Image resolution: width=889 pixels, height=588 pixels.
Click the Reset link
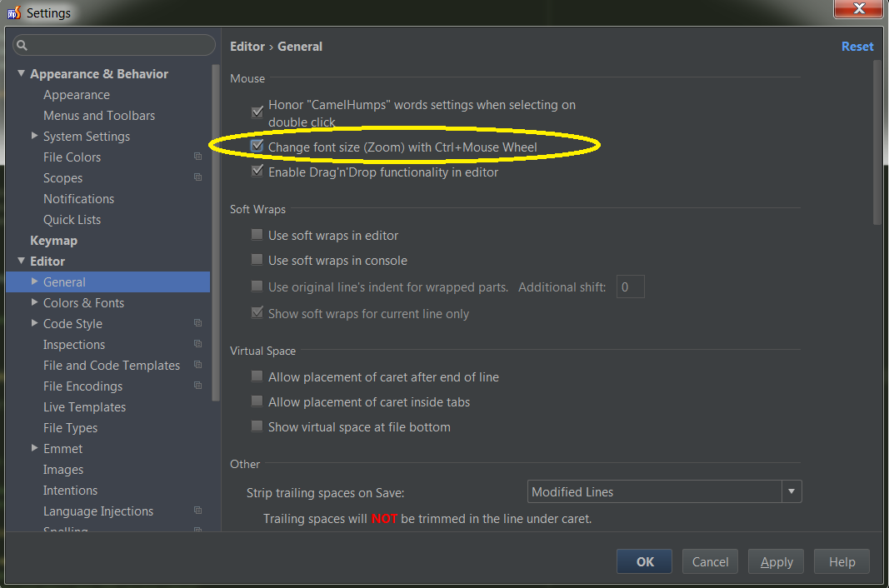pyautogui.click(x=857, y=47)
